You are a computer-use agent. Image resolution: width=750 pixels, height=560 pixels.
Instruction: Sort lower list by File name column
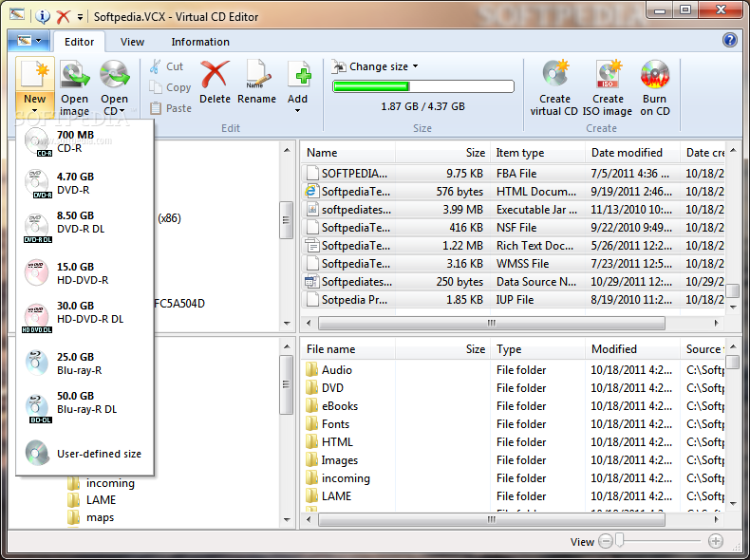[x=348, y=349]
